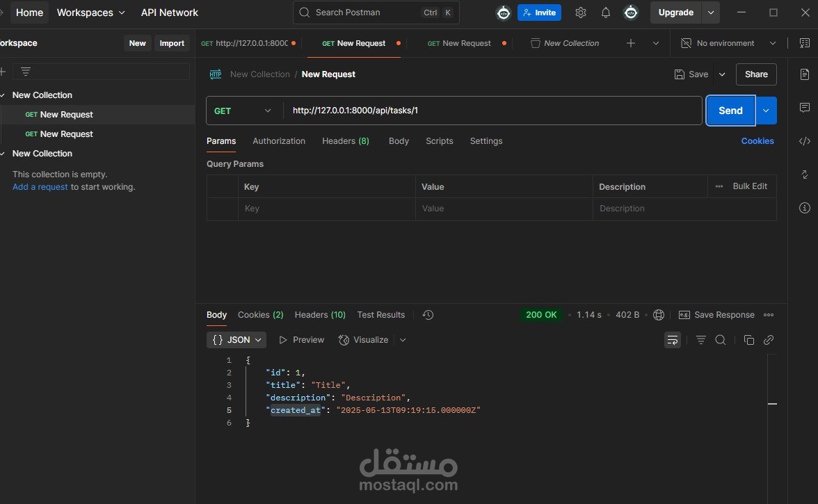Click the Import button

click(172, 43)
